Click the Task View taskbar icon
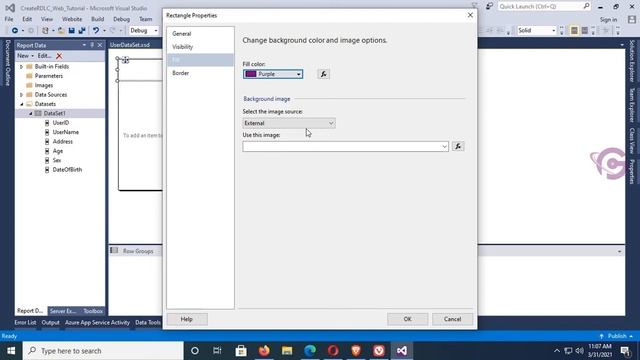Image resolution: width=640 pixels, height=360 pixels. (x=217, y=351)
